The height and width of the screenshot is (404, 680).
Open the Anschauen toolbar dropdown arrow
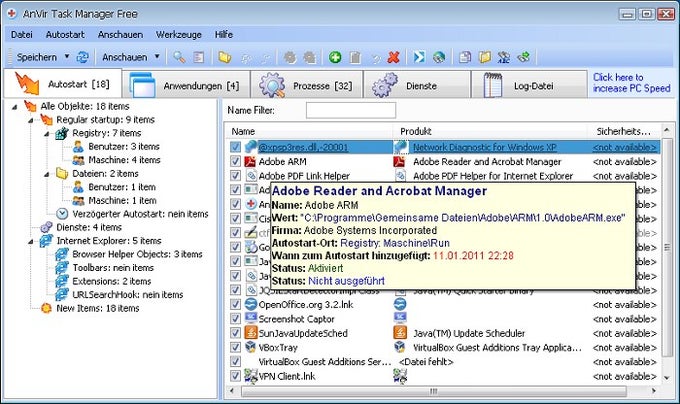(157, 57)
